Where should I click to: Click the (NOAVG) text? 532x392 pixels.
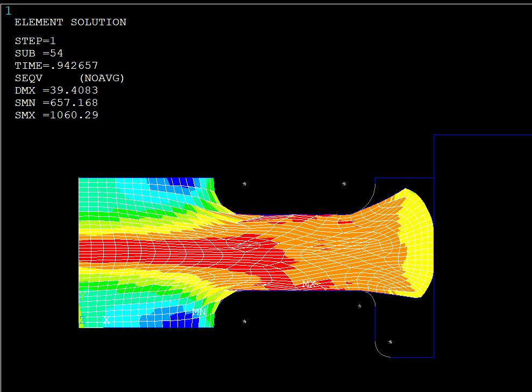(102, 78)
